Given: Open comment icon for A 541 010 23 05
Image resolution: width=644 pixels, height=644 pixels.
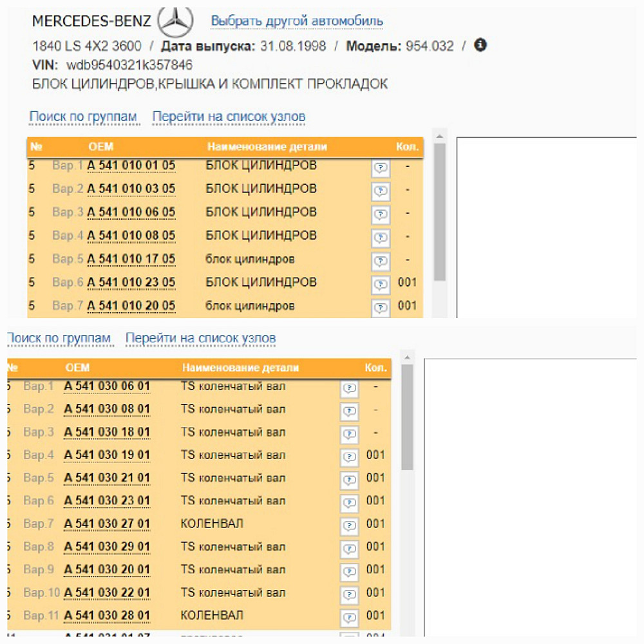Looking at the screenshot, I should (x=381, y=285).
